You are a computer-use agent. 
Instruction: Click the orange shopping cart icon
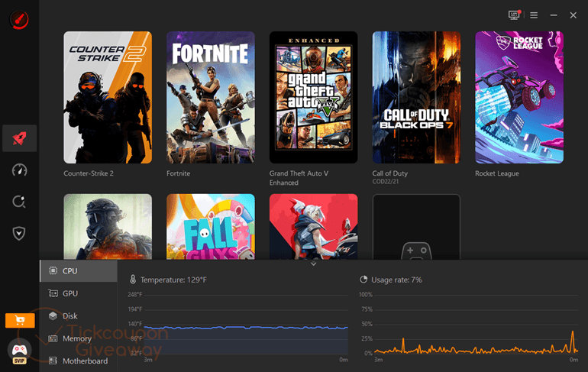click(20, 320)
